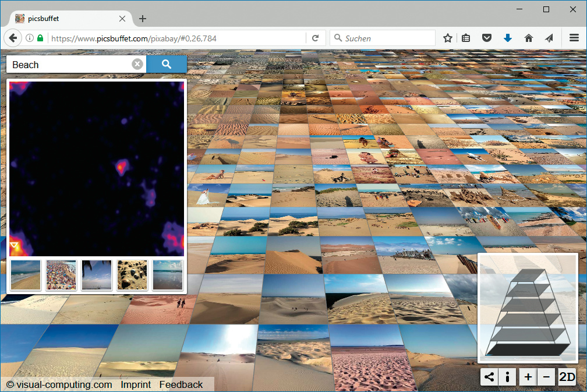The image size is (587, 392).
Task: Save page to Pocket
Action: coord(487,38)
